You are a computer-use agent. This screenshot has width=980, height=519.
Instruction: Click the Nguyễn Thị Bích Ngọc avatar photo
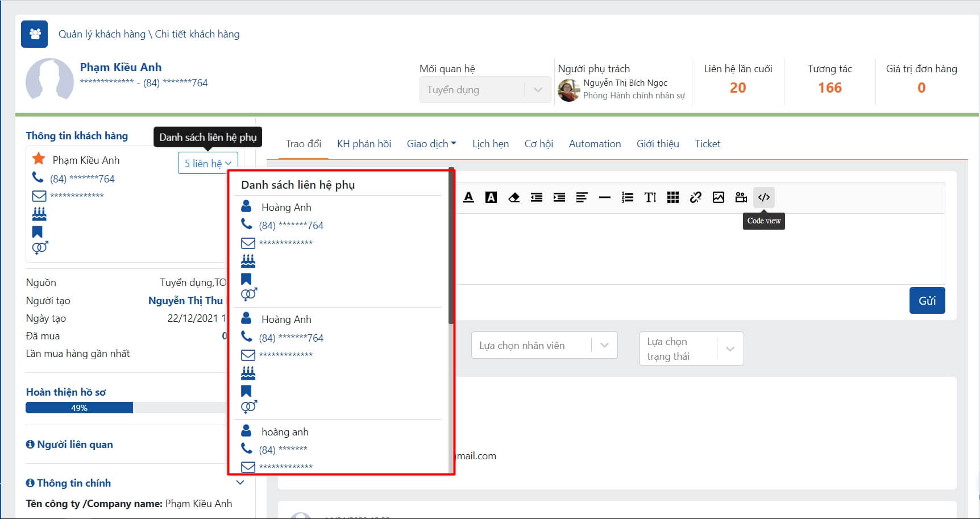[569, 90]
